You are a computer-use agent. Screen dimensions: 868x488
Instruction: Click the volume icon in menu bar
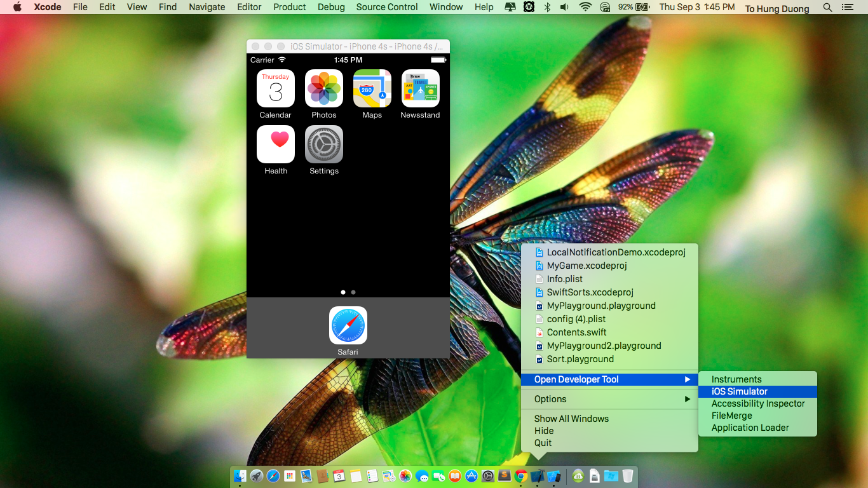pyautogui.click(x=565, y=7)
